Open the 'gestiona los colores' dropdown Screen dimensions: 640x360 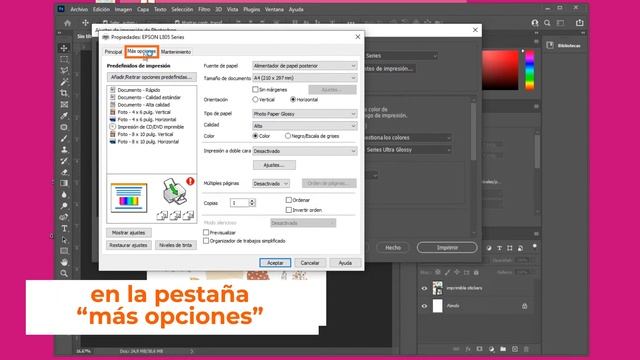[408, 138]
